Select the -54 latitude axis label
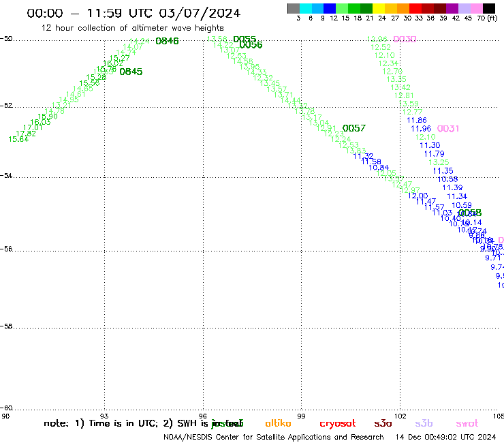This screenshot has height=443, width=504. point(6,175)
